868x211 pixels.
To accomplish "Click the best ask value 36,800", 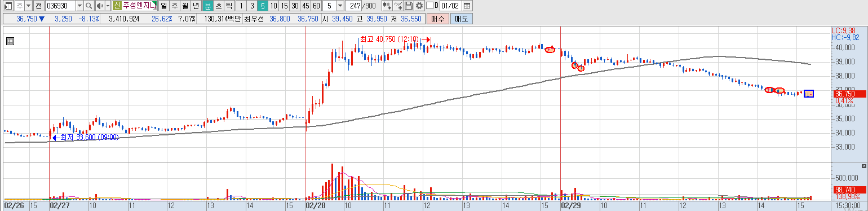I will [280, 19].
